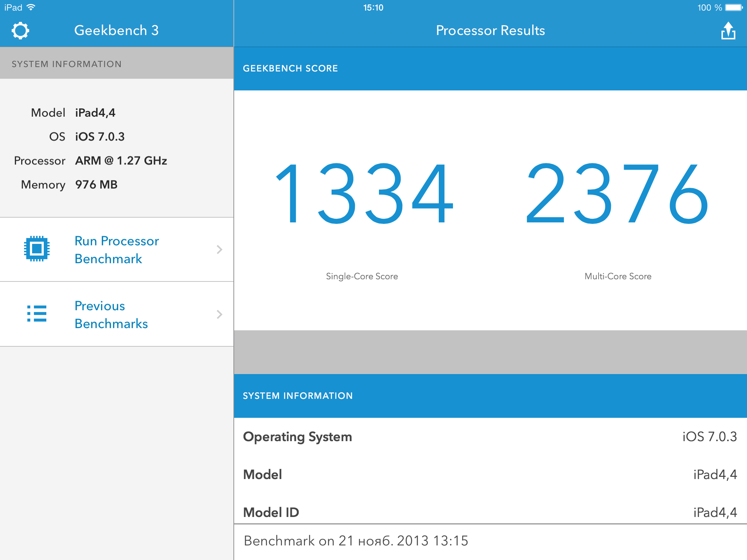
Task: Tap the multi-core score 2376
Action: pos(617,193)
